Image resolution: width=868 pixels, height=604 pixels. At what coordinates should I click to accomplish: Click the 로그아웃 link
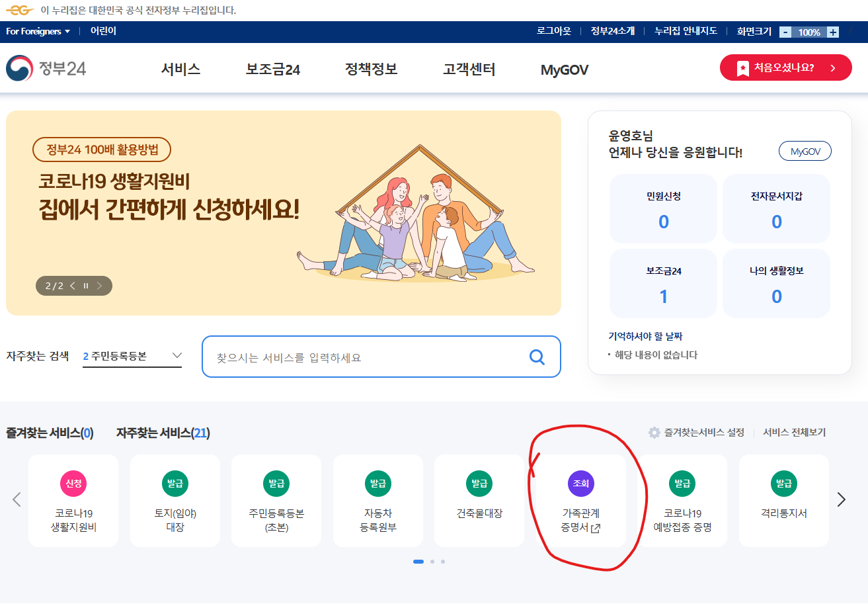pyautogui.click(x=553, y=31)
